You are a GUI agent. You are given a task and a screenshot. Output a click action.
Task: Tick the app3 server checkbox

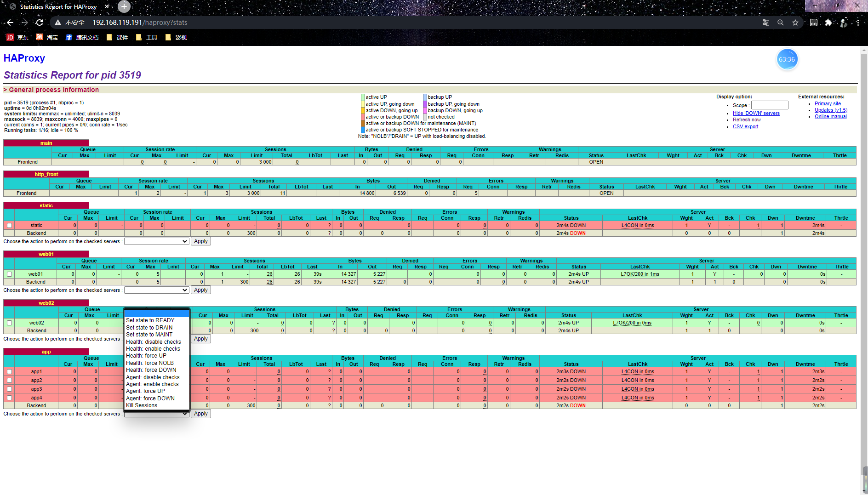9,389
